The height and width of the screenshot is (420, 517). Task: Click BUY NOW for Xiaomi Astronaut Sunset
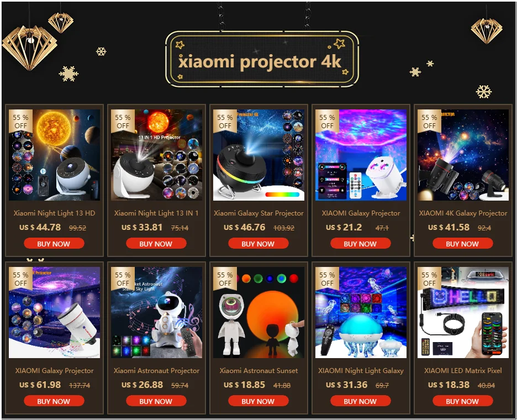click(258, 401)
